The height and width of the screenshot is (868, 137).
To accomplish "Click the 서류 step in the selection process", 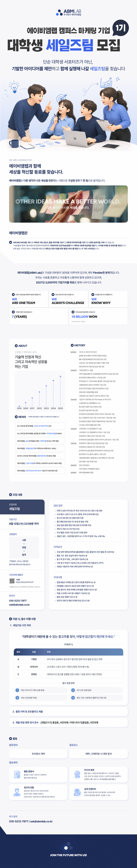I will (24, 540).
